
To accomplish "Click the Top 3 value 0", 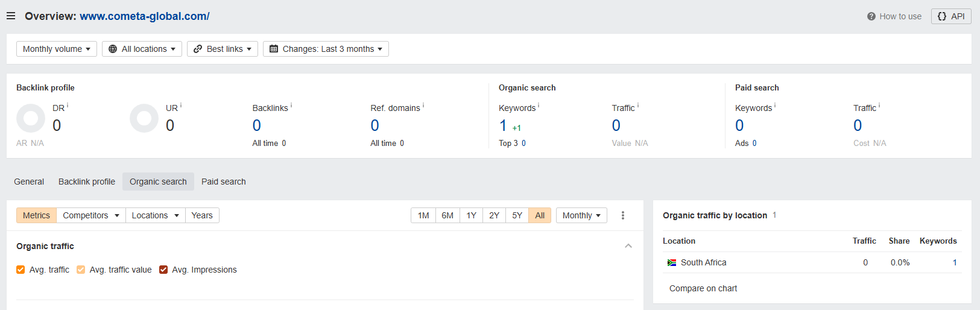I will pyautogui.click(x=523, y=144).
